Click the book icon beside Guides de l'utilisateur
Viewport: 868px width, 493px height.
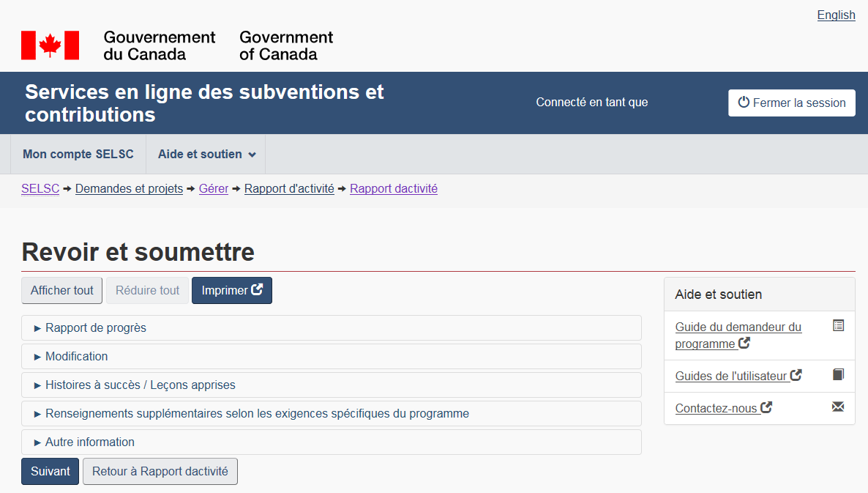pyautogui.click(x=838, y=375)
